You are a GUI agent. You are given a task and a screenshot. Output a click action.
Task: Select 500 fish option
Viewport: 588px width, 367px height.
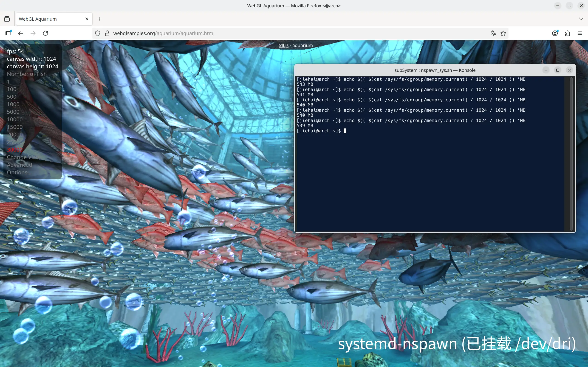pyautogui.click(x=11, y=97)
